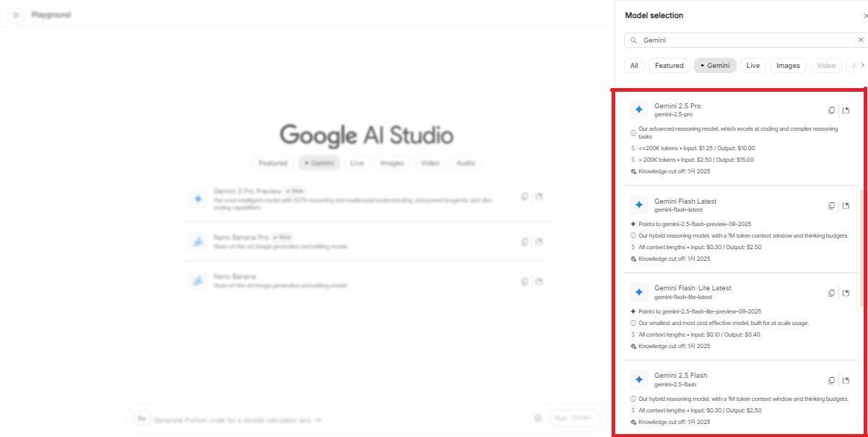The image size is (868, 437).
Task: Select the Featured filter chip
Action: point(669,66)
